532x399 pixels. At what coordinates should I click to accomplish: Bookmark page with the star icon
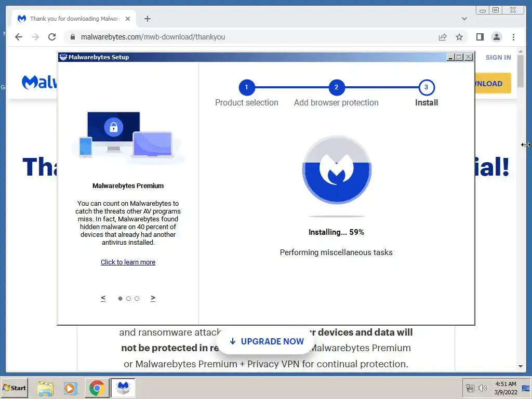click(459, 37)
